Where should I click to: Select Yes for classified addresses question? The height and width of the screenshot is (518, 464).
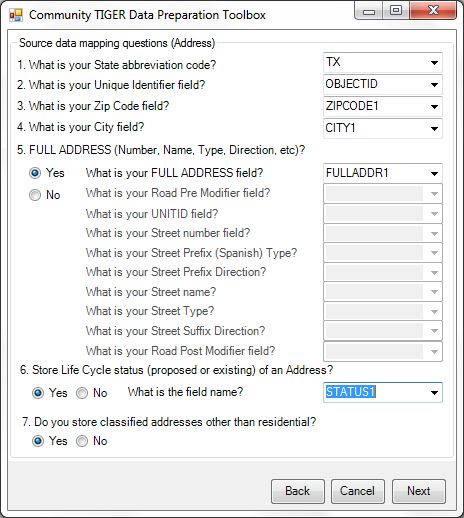click(38, 441)
